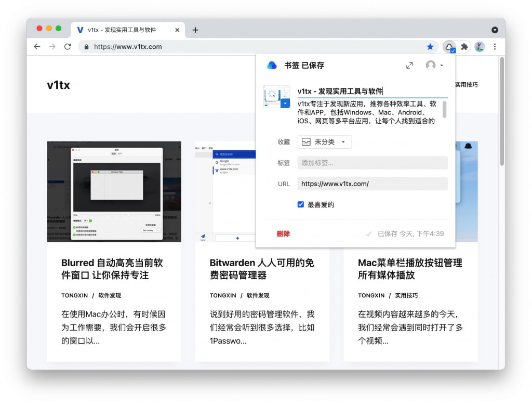Open the Blurred article thumbnail
532x405 pixels.
tap(114, 191)
